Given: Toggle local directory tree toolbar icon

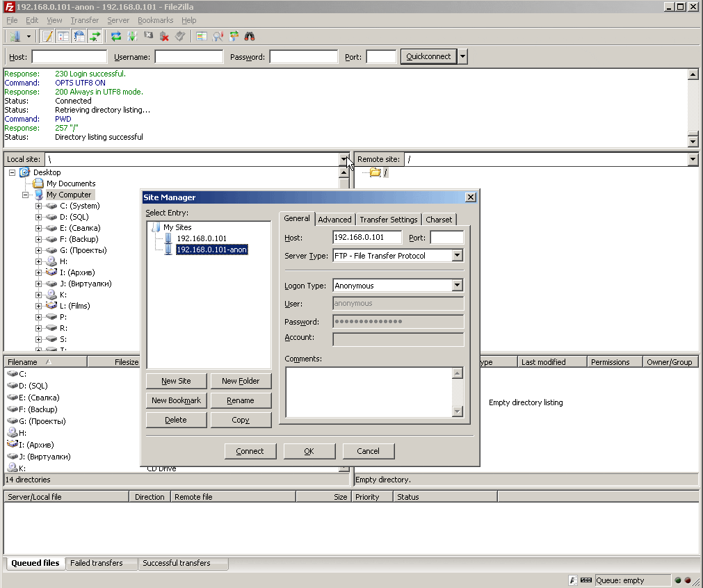Looking at the screenshot, I should pyautogui.click(x=63, y=36).
